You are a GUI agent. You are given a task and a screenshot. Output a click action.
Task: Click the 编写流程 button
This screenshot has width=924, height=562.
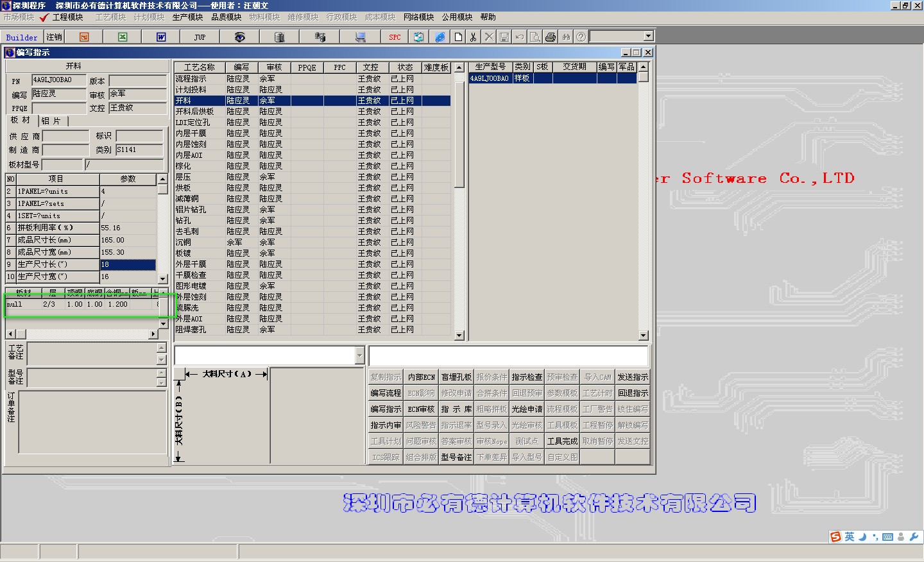click(386, 393)
